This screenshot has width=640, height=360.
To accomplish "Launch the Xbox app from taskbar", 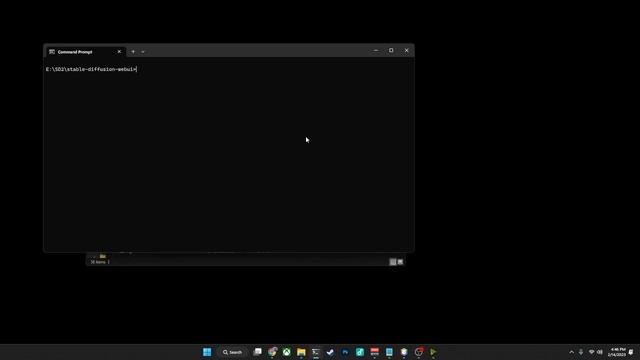I will 287,352.
